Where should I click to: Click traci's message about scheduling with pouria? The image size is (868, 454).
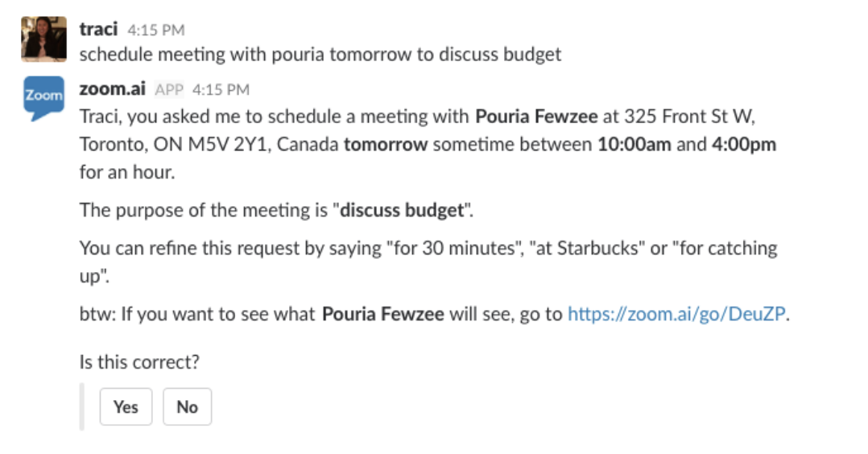320,54
